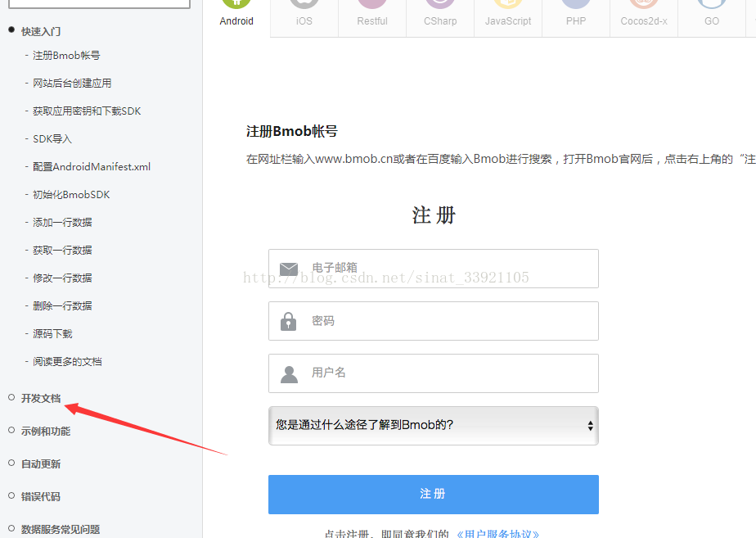Focus the 用户名 username input field
Image resolution: width=756 pixels, height=538 pixels.
point(434,373)
